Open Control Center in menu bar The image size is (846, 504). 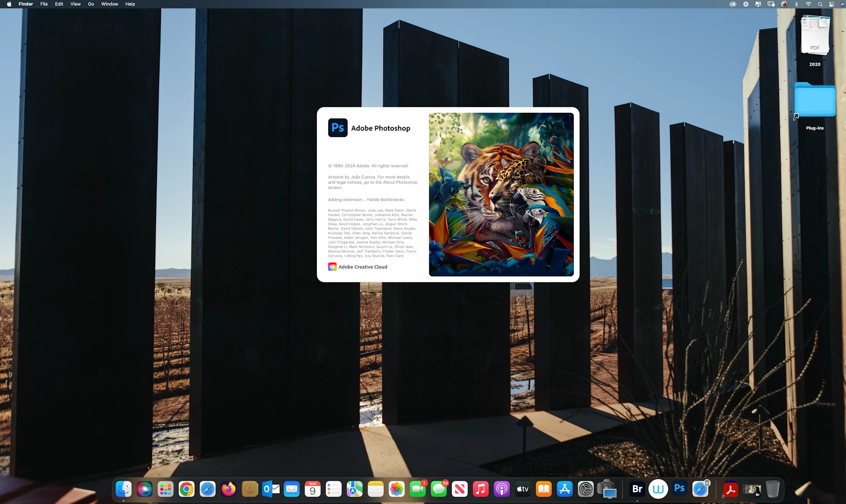pos(831,4)
